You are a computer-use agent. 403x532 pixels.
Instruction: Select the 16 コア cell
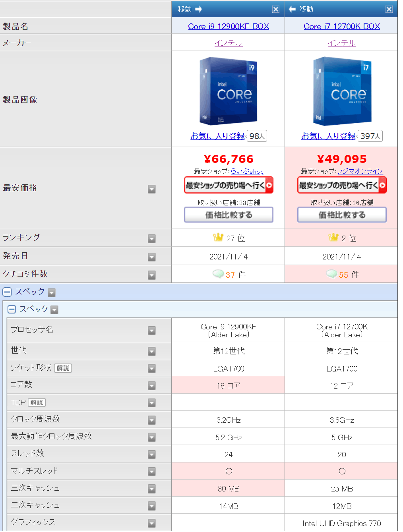click(x=228, y=385)
